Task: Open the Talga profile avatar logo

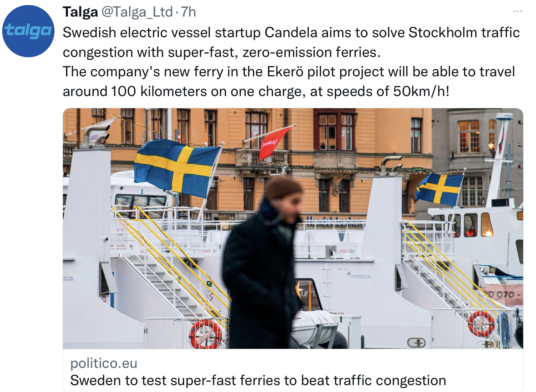Action: click(28, 31)
